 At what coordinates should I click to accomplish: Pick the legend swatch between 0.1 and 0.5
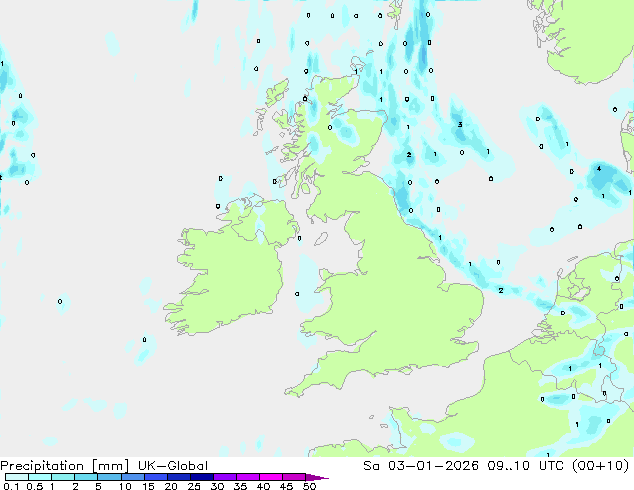tap(17, 477)
